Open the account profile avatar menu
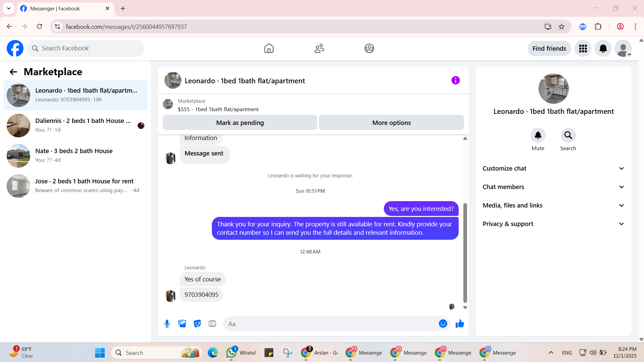This screenshot has width=644, height=362. tap(623, 49)
